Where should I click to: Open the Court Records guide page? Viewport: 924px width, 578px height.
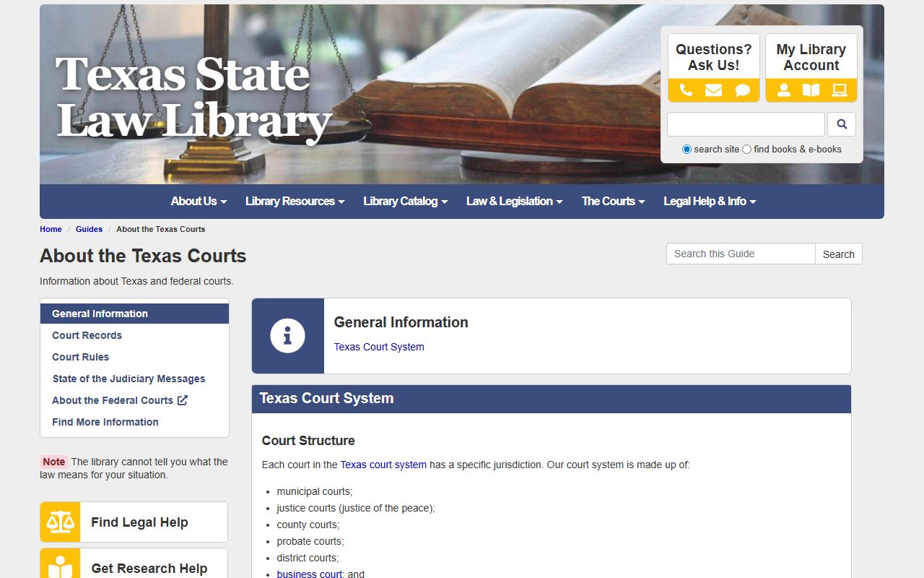click(87, 335)
